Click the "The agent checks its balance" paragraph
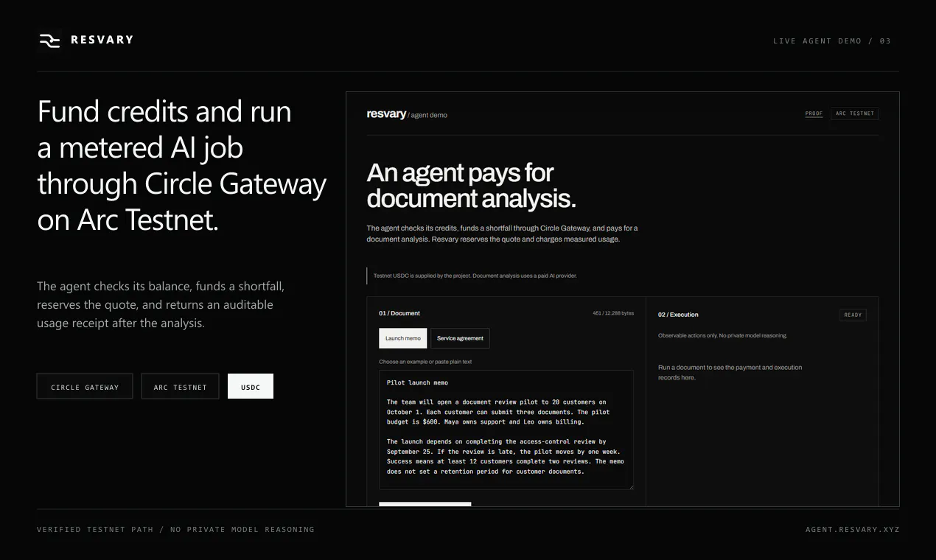Image resolution: width=936 pixels, height=560 pixels. pyautogui.click(x=161, y=304)
